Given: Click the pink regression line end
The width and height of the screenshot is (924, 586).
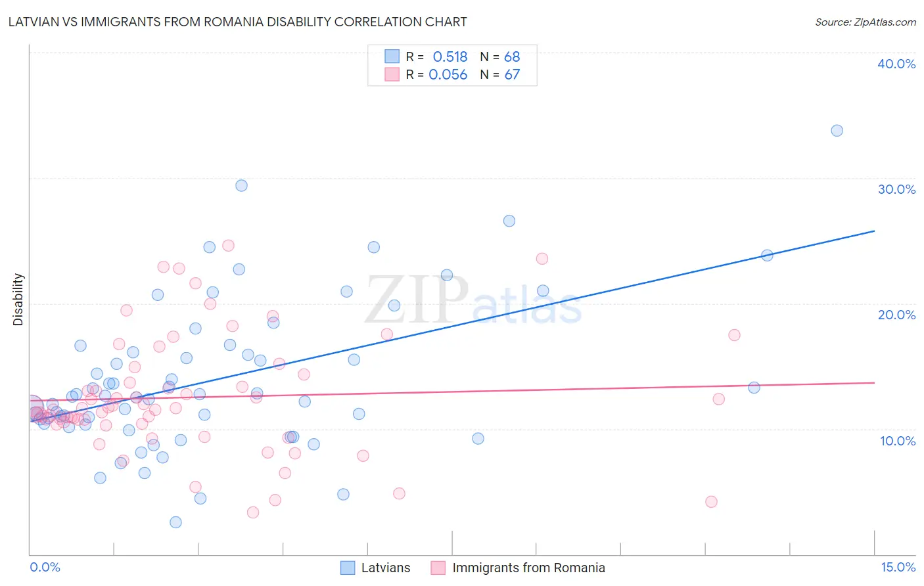Looking at the screenshot, I should [x=874, y=382].
